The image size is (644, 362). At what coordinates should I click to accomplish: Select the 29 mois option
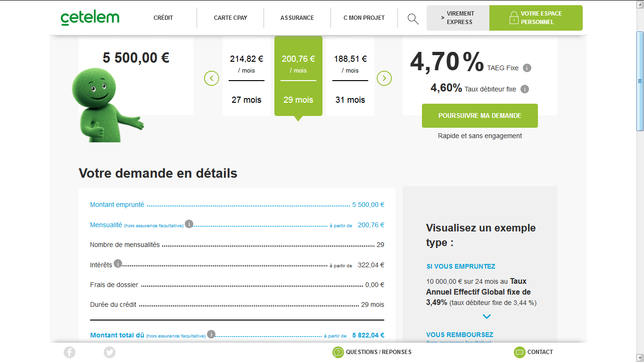click(x=298, y=76)
